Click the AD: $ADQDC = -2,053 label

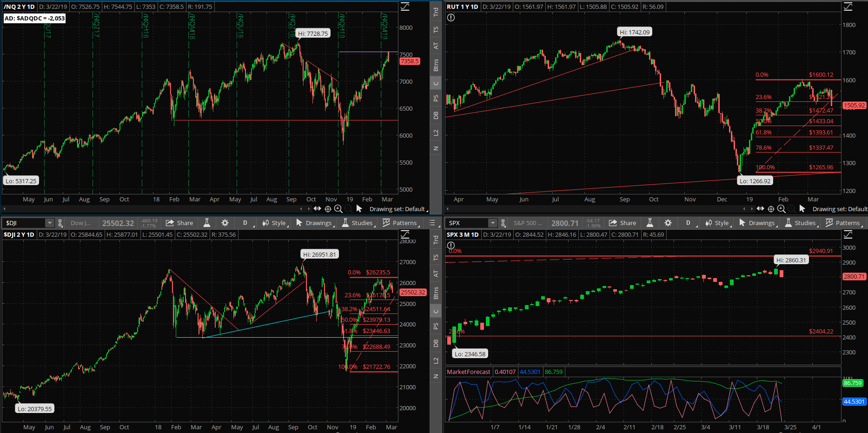click(34, 18)
